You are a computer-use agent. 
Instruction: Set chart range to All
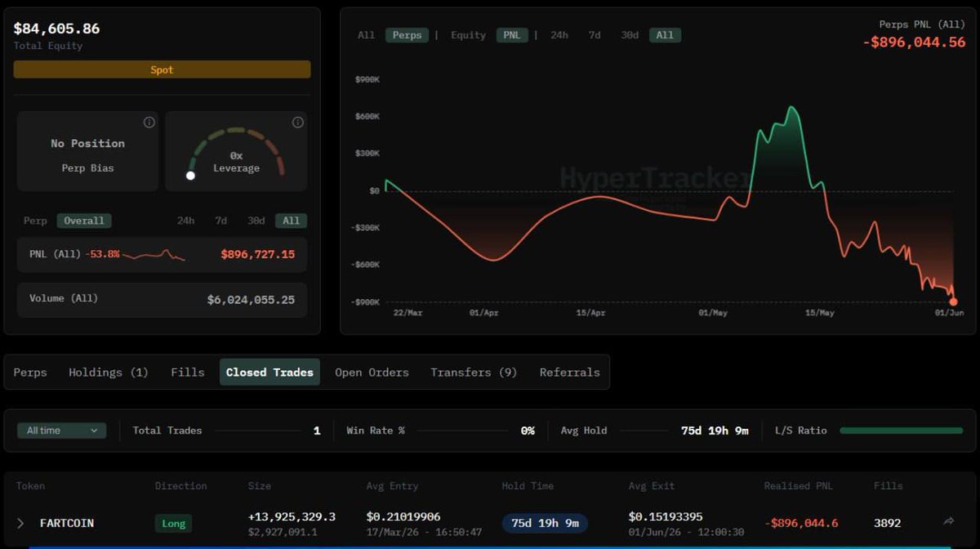pos(665,35)
